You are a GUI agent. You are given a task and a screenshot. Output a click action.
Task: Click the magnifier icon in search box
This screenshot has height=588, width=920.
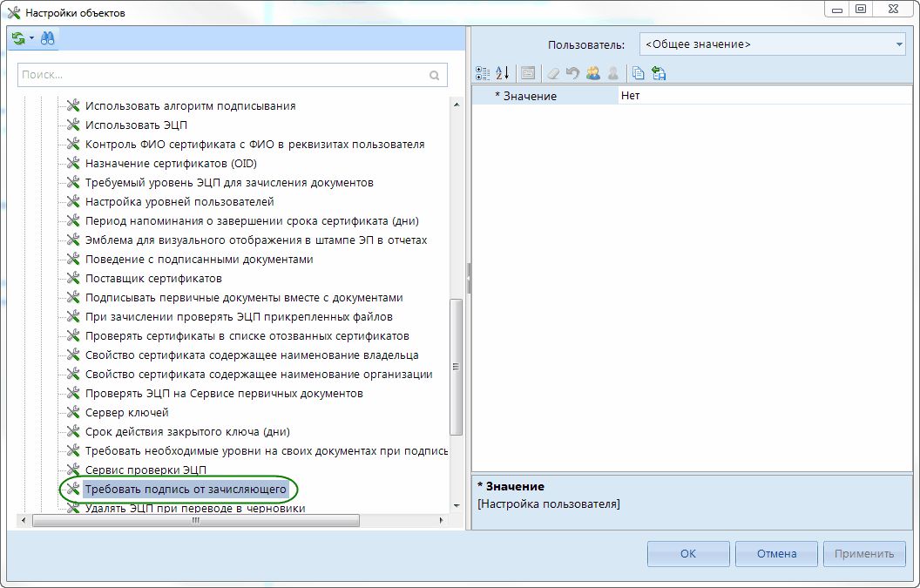pos(434,76)
